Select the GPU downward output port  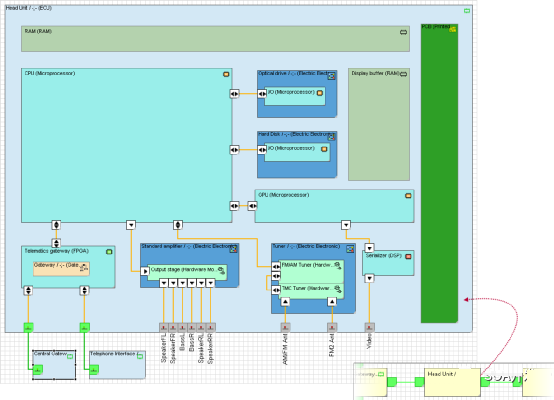point(346,225)
